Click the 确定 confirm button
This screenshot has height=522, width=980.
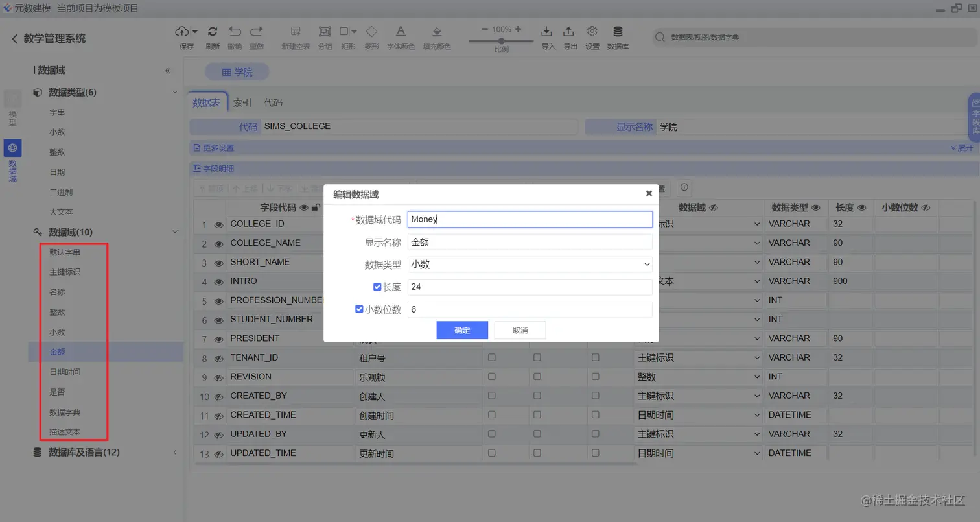point(462,330)
